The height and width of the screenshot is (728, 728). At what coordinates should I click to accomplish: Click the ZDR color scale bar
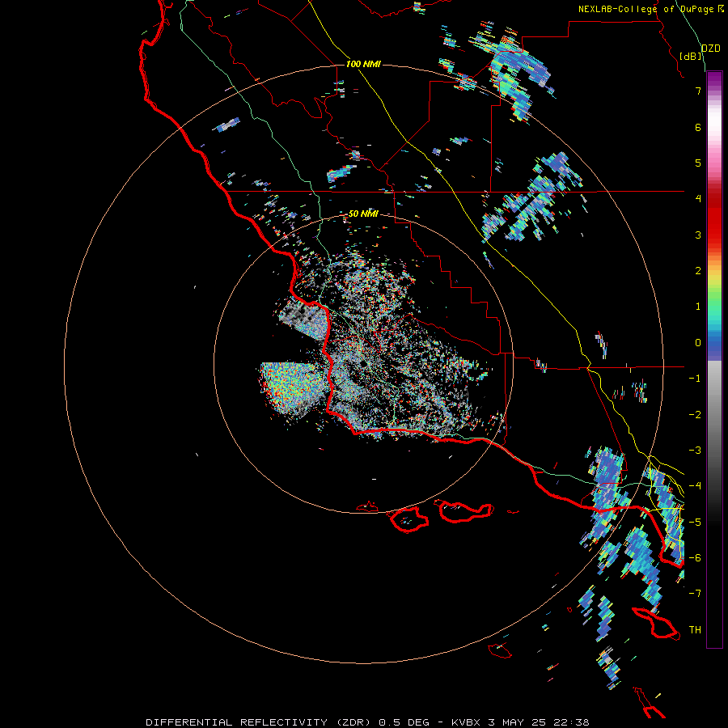[x=714, y=359]
